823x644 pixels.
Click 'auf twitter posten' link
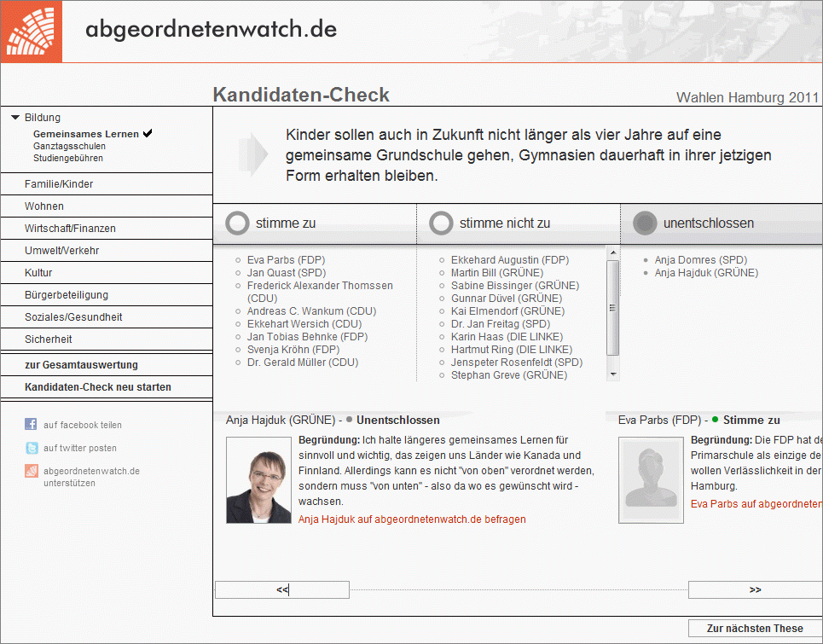(80, 448)
